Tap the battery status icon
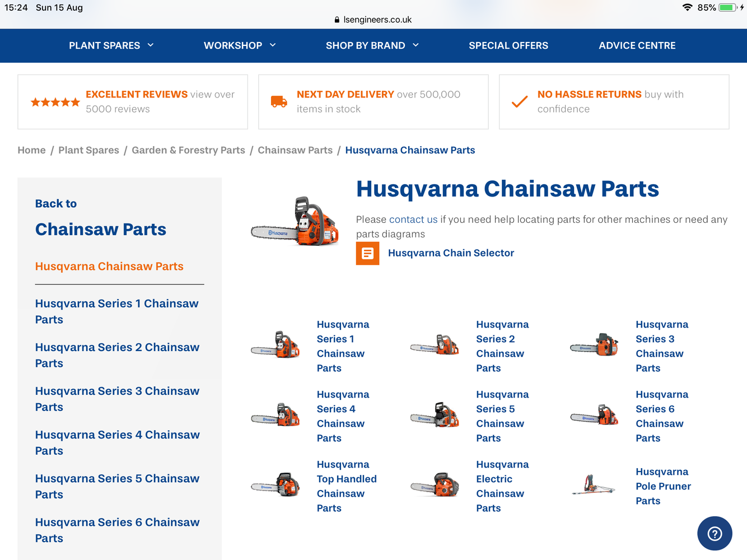This screenshot has width=747, height=560. [x=727, y=7]
